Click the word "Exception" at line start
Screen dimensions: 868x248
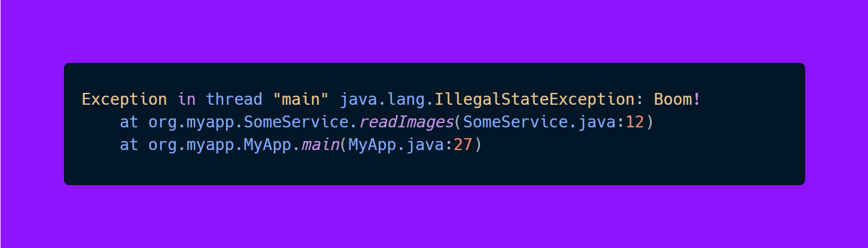click(124, 100)
